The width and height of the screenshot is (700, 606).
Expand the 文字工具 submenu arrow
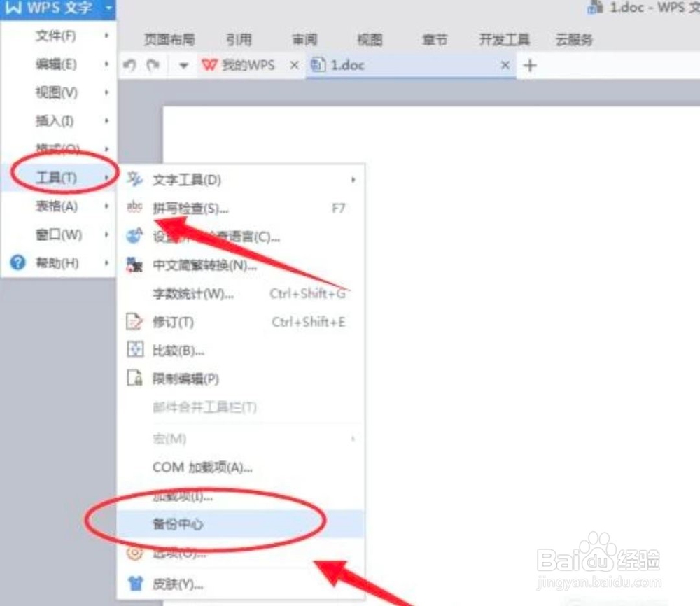(353, 179)
